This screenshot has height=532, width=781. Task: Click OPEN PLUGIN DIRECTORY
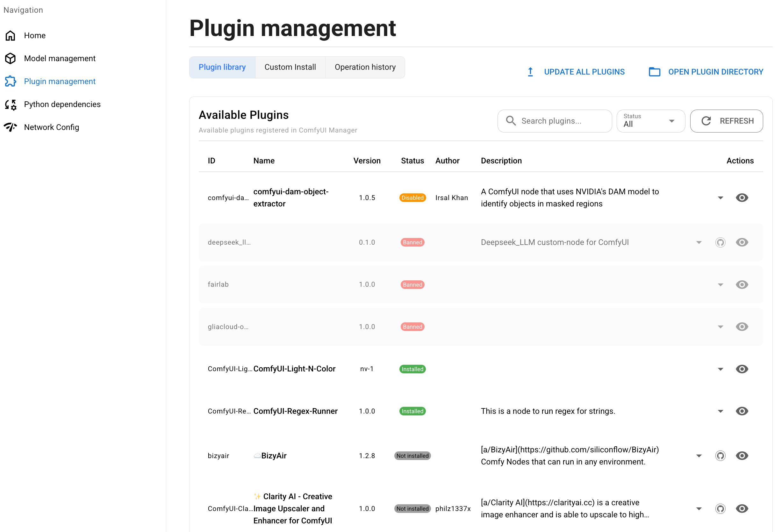point(716,72)
